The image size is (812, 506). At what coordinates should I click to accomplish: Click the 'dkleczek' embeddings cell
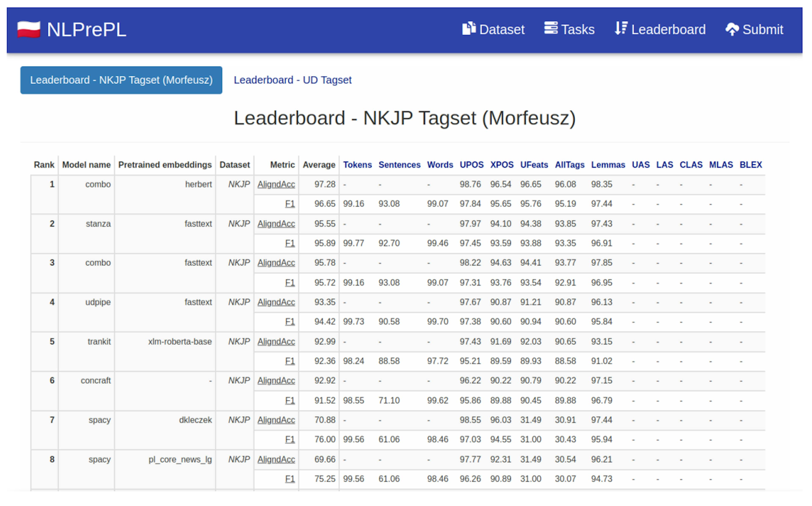196,420
